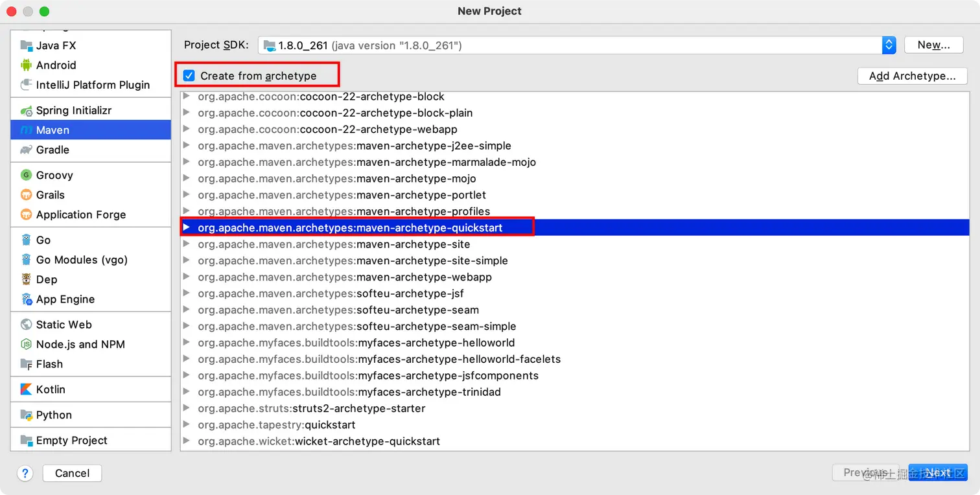Select Spring Initializr project type
The width and height of the screenshot is (980, 495).
[x=91, y=111]
